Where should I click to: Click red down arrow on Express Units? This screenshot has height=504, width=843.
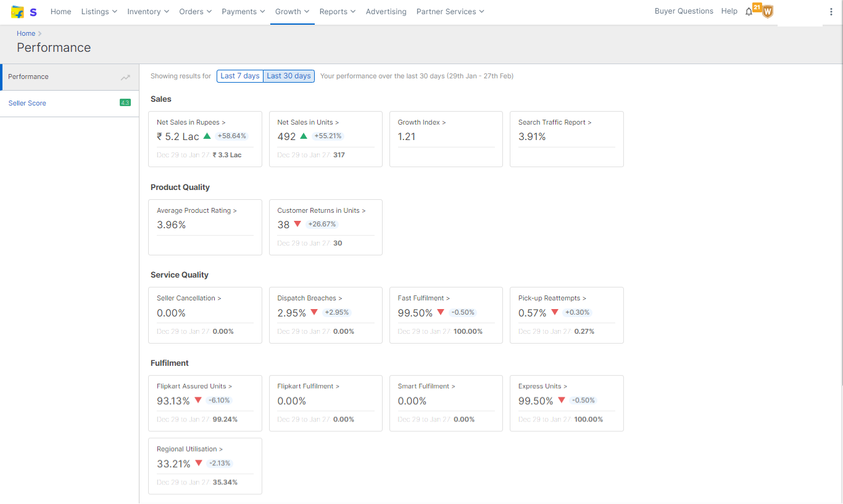562,400
